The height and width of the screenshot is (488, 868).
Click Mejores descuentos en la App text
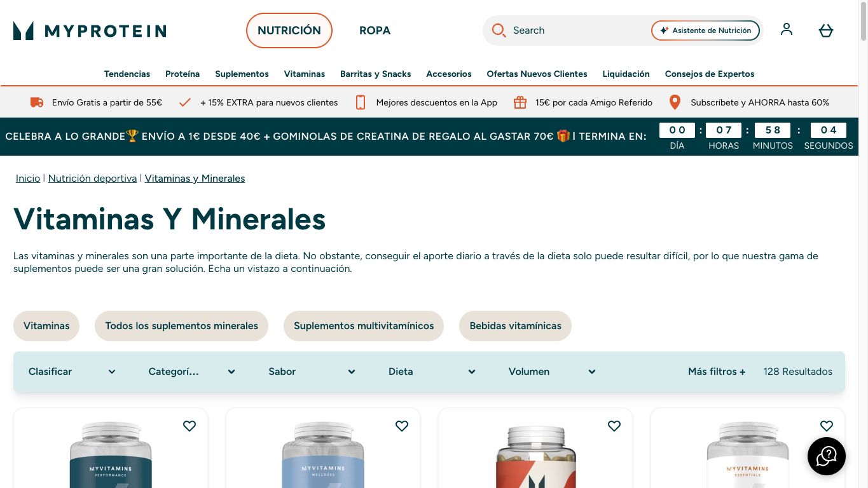click(x=437, y=102)
